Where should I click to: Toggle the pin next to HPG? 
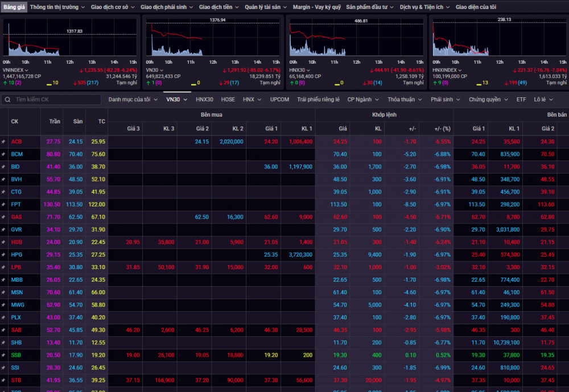[3, 254]
